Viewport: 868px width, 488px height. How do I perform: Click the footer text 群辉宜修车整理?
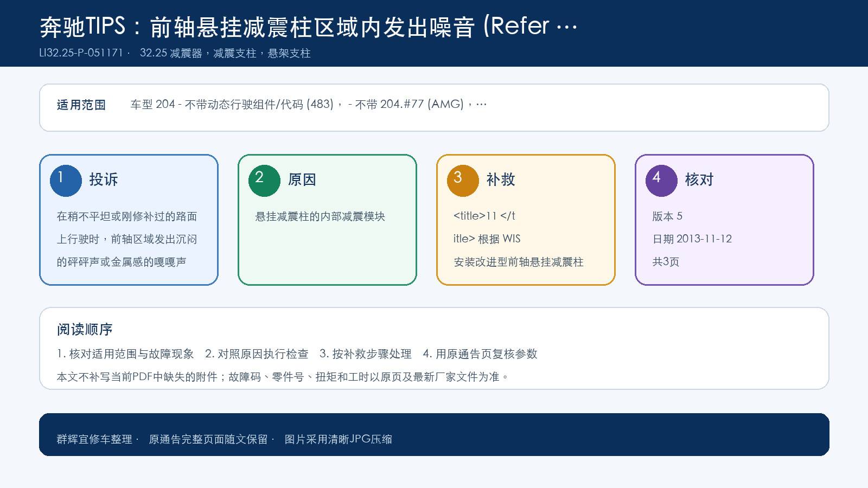click(94, 439)
